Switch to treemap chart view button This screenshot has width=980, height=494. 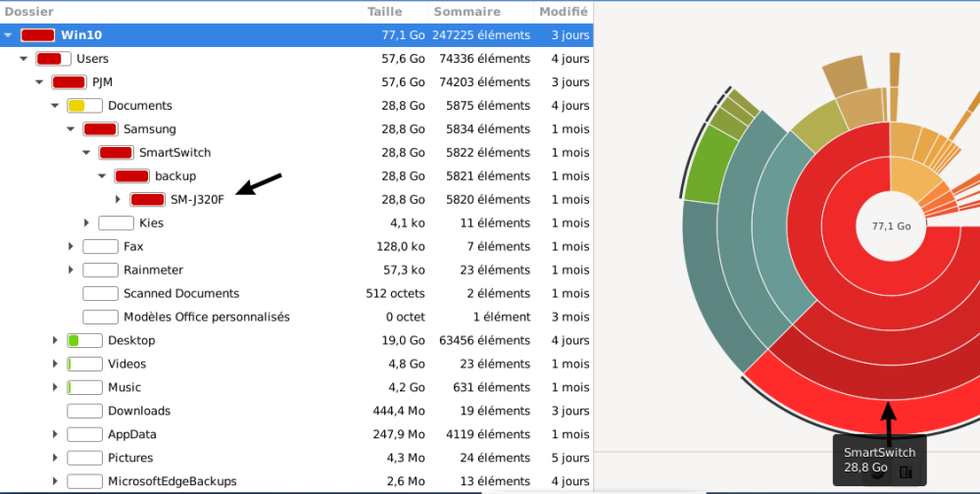click(x=906, y=472)
